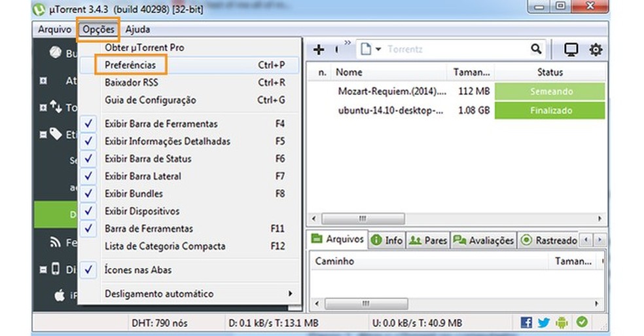Click the green network status check icon
This screenshot has width=644, height=336.
[582, 322]
